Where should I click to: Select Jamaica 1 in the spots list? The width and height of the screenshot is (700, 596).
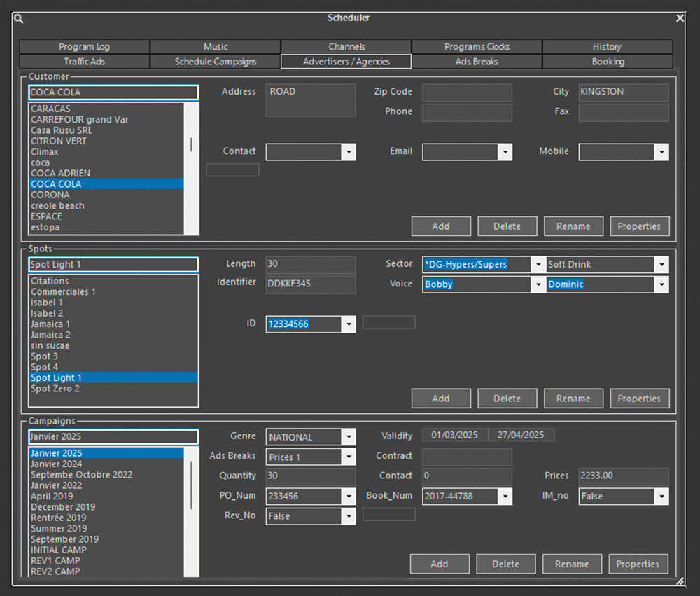[x=50, y=324]
